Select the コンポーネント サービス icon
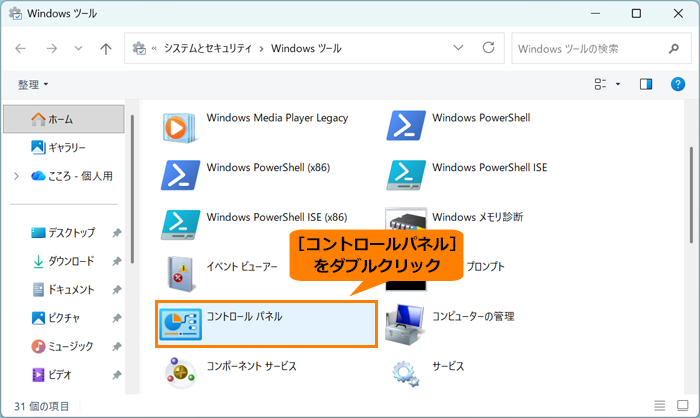700x418 pixels. (x=175, y=372)
